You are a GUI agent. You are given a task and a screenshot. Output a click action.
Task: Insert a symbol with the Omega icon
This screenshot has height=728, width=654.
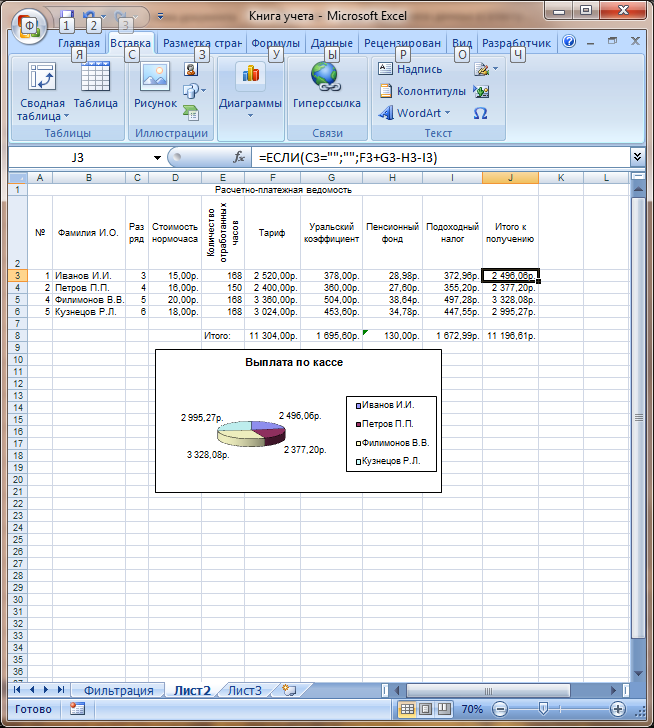point(480,113)
